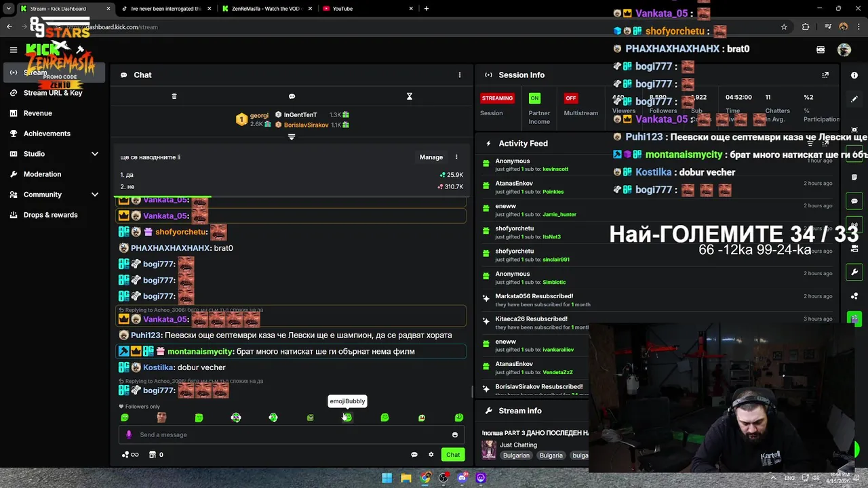Open the Achievements page
This screenshot has height=488, width=868.
pyautogui.click(x=47, y=134)
